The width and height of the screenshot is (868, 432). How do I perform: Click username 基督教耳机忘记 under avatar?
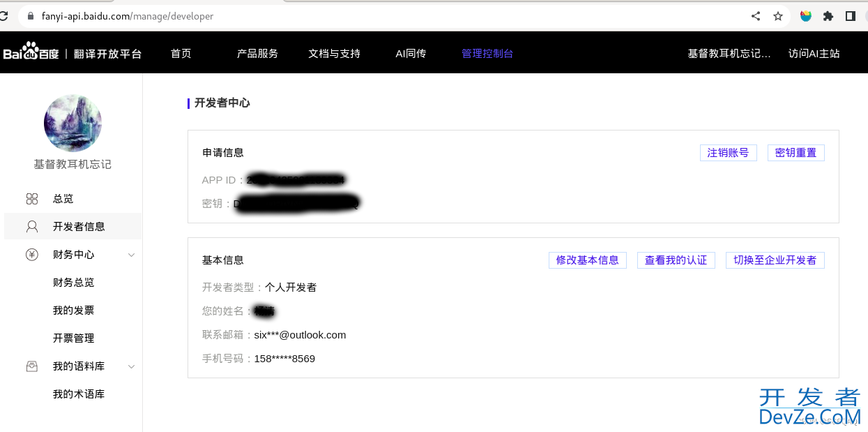tap(73, 165)
